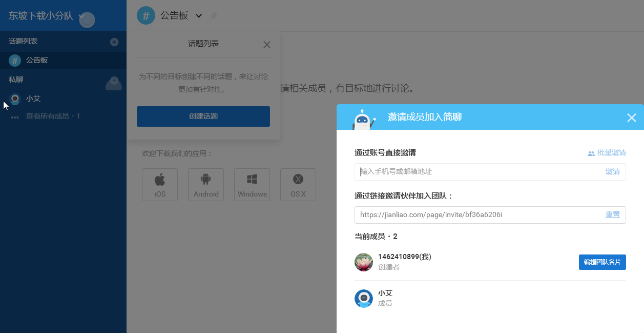Download the iOS app
This screenshot has height=333, width=644.
[x=160, y=185]
